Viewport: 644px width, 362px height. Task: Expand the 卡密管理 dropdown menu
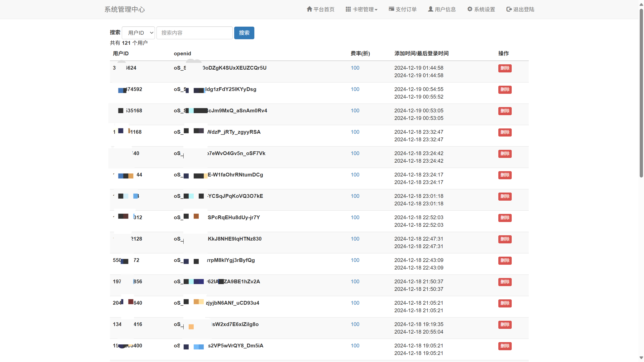pyautogui.click(x=362, y=9)
